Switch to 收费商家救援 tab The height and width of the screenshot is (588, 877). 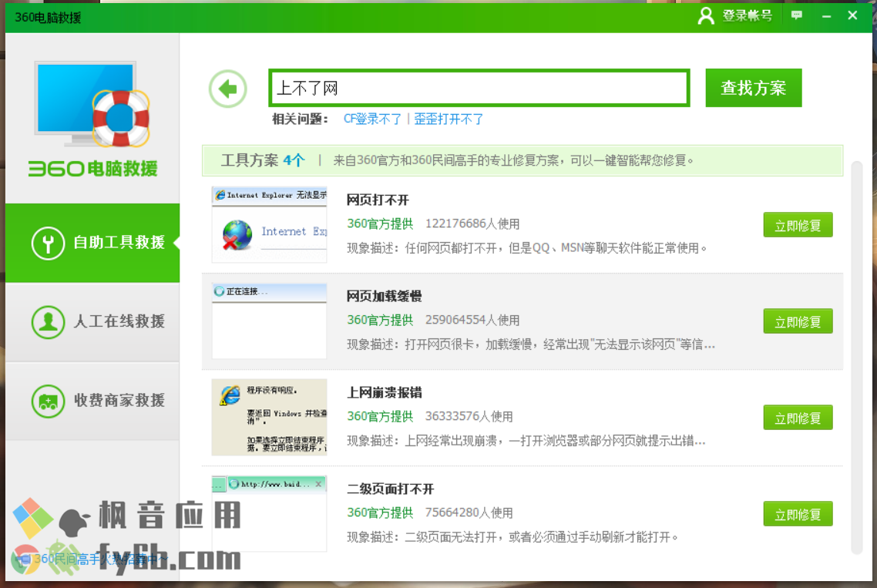click(x=92, y=402)
